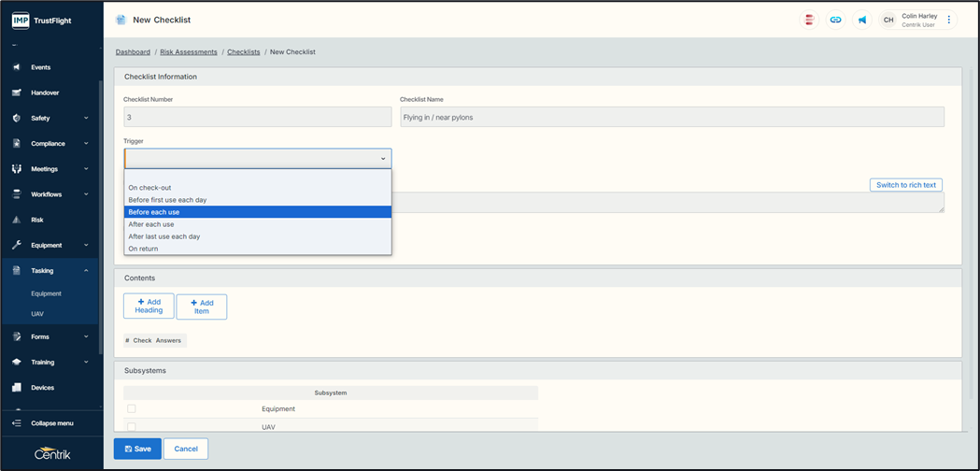
Task: Expand the Safety sidebar section
Action: tap(86, 119)
